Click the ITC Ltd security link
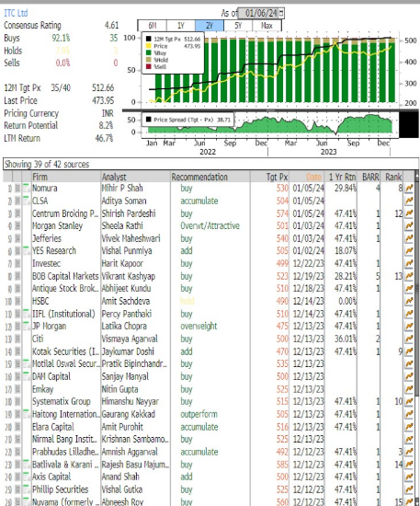This screenshot has height=506, width=420. [16, 13]
